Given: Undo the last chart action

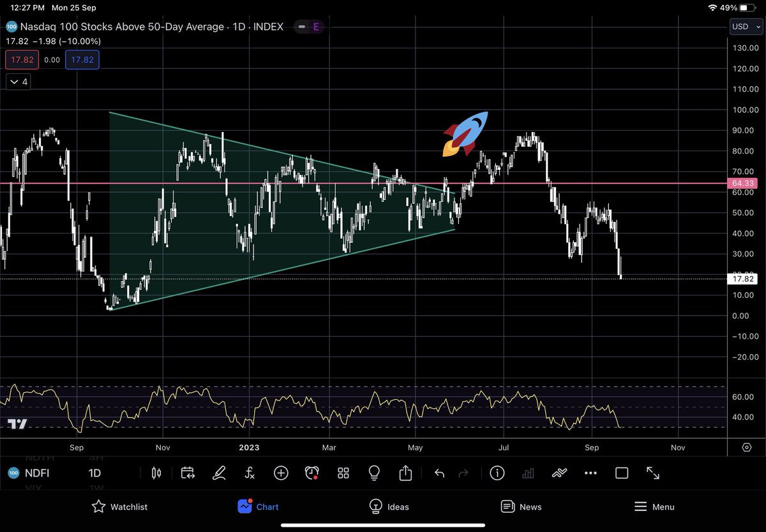Looking at the screenshot, I should pyautogui.click(x=439, y=473).
